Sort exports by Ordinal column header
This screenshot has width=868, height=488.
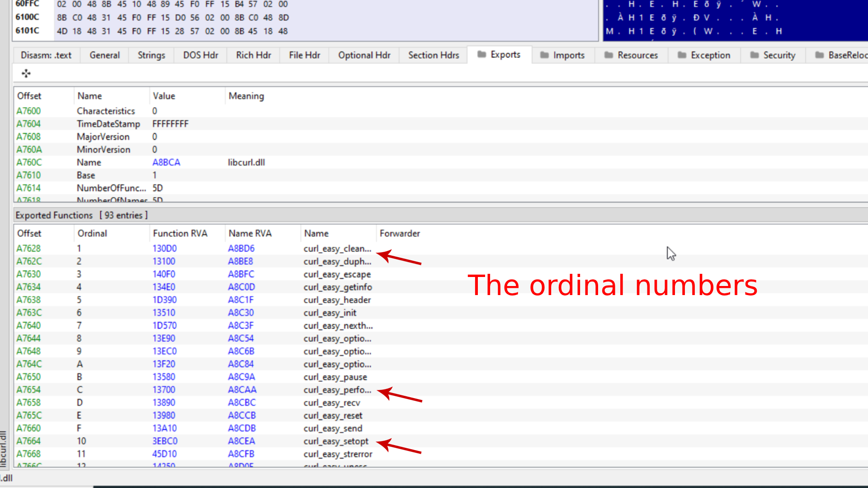(x=92, y=233)
